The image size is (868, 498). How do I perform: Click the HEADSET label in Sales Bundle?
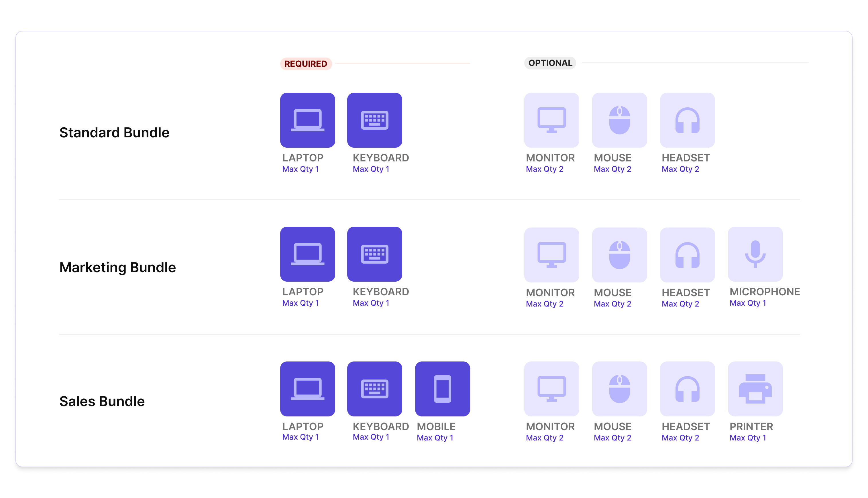686,427
